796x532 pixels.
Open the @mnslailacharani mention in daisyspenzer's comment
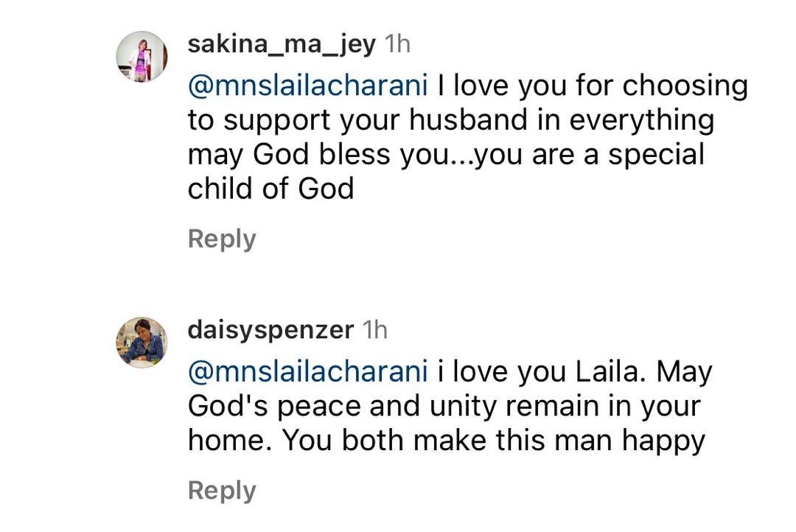308,371
